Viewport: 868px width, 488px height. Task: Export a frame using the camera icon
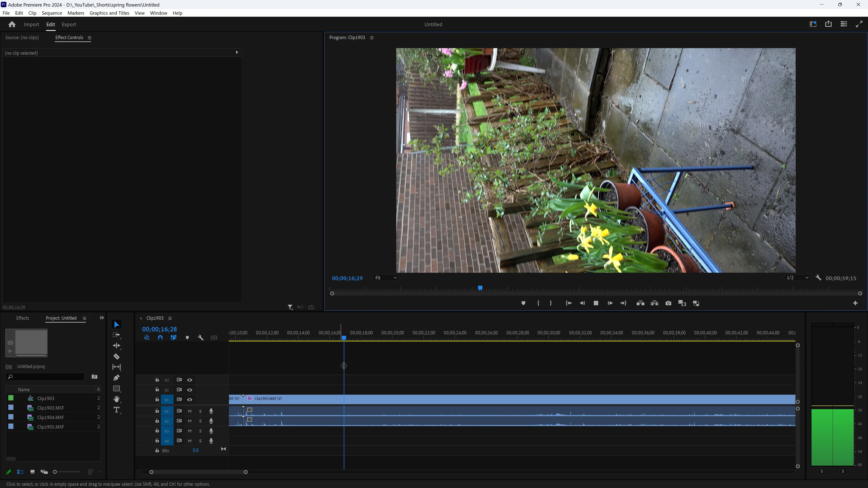pos(668,303)
